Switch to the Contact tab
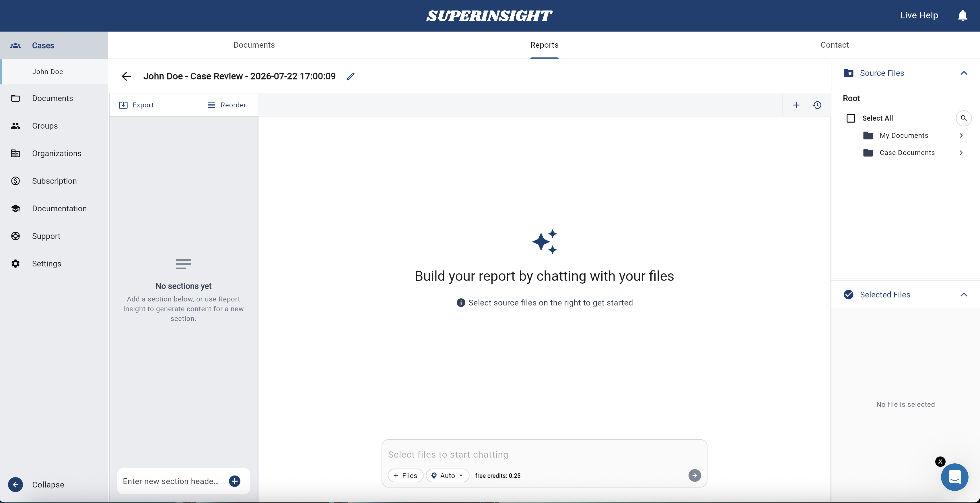This screenshot has width=980, height=503. click(834, 45)
